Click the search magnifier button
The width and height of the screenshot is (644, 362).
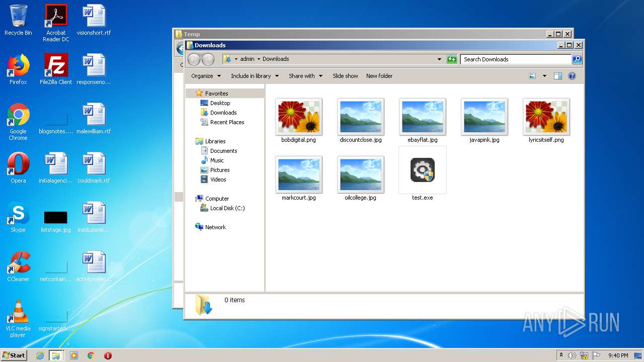point(577,59)
